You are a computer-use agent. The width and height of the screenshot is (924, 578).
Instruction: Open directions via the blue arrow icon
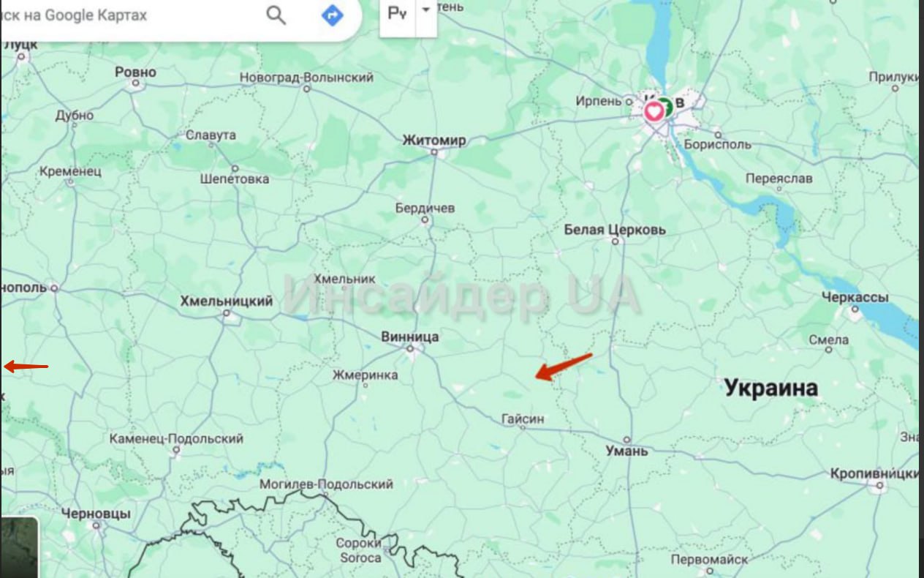click(x=333, y=15)
